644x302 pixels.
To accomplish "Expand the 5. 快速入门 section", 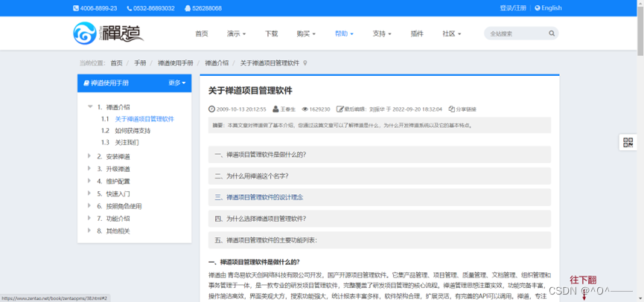I will pyautogui.click(x=89, y=193).
